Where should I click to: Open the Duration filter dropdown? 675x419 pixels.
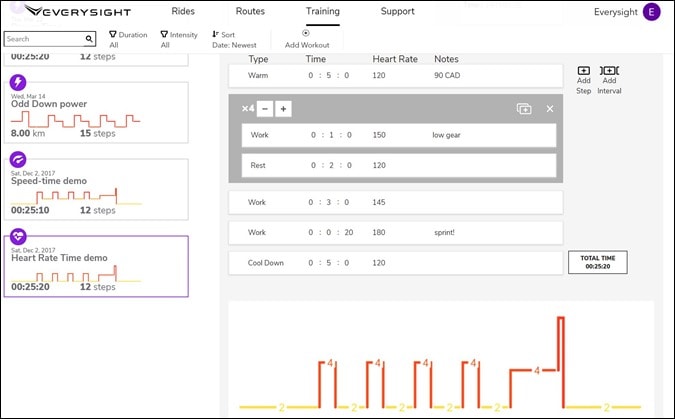[x=128, y=40]
